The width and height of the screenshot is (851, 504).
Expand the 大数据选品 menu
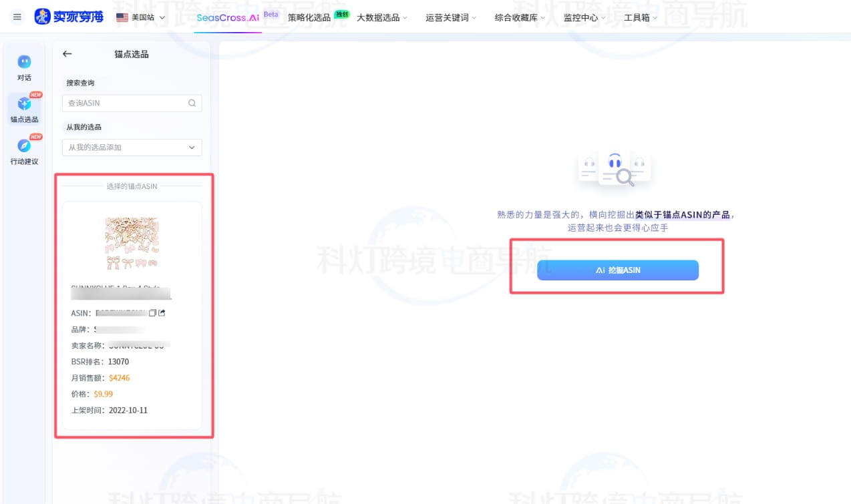coord(381,17)
